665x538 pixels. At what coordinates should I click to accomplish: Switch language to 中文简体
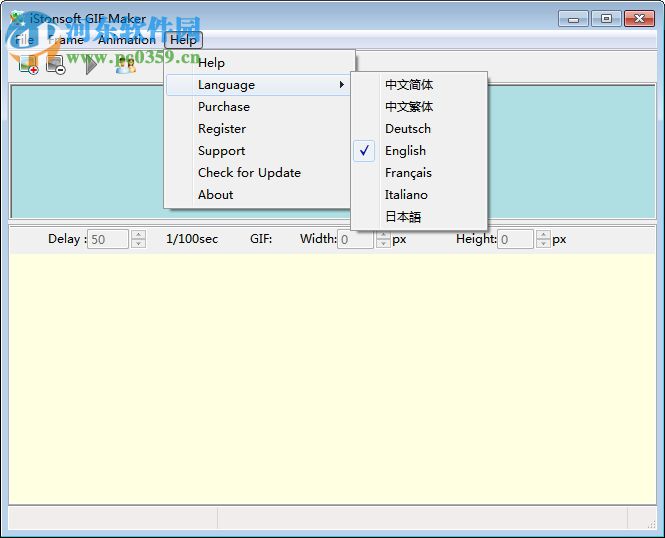(419, 85)
